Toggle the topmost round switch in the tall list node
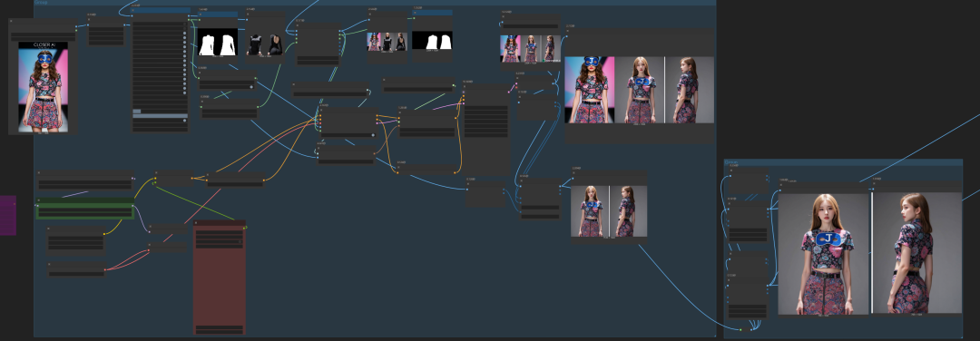Screen dimensions: 980x341 184,32
